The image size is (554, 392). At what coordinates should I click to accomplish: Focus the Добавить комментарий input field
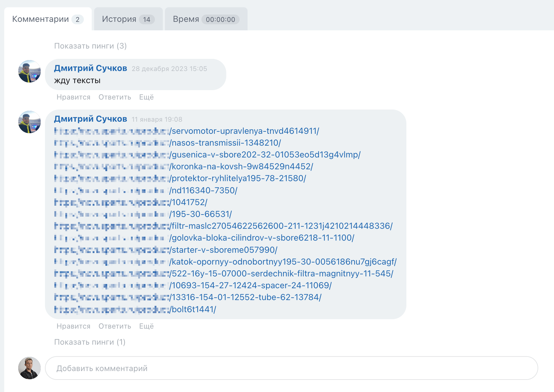point(291,368)
